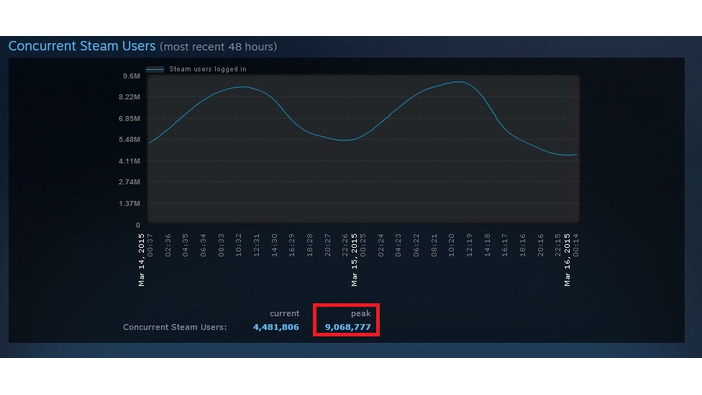
Task: Click the 4.11M y-axis label
Action: 129,161
